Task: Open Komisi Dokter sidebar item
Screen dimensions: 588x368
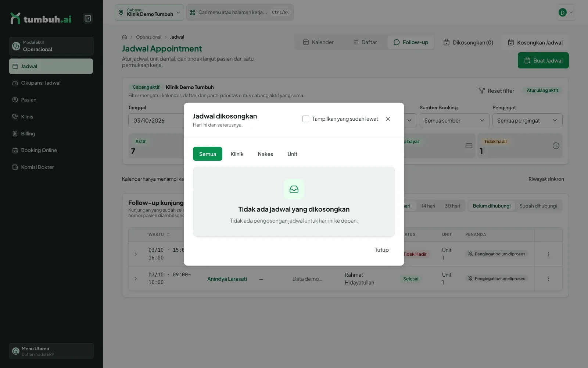Action: tap(51, 167)
